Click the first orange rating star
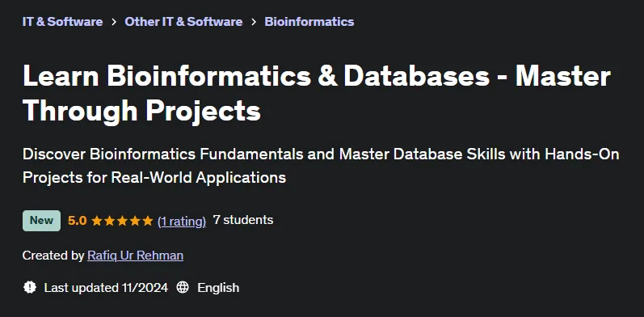Screen dimensions: 644x317 pyautogui.click(x=97, y=221)
